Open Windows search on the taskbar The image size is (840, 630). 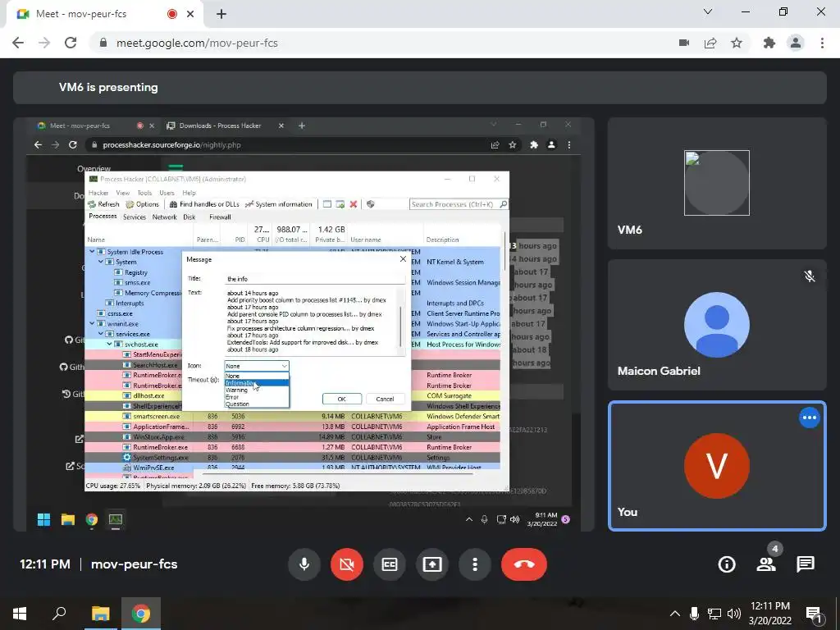point(59,614)
